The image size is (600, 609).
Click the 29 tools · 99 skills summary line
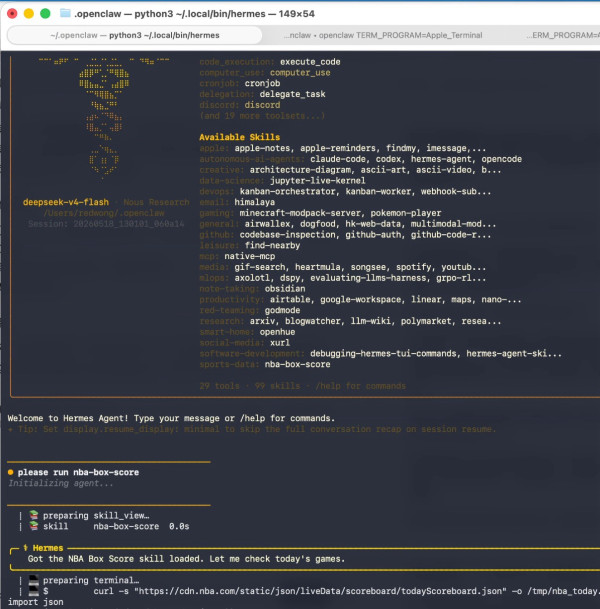(x=303, y=386)
